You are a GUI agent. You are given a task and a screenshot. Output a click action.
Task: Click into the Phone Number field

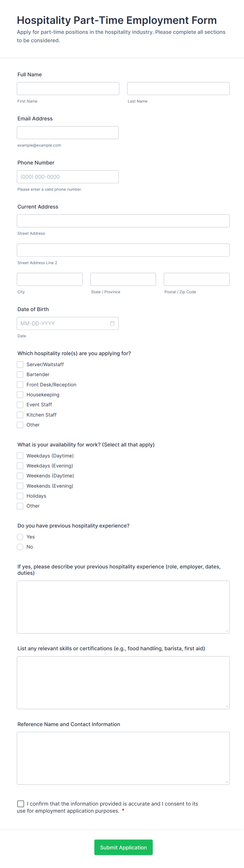[x=68, y=177]
